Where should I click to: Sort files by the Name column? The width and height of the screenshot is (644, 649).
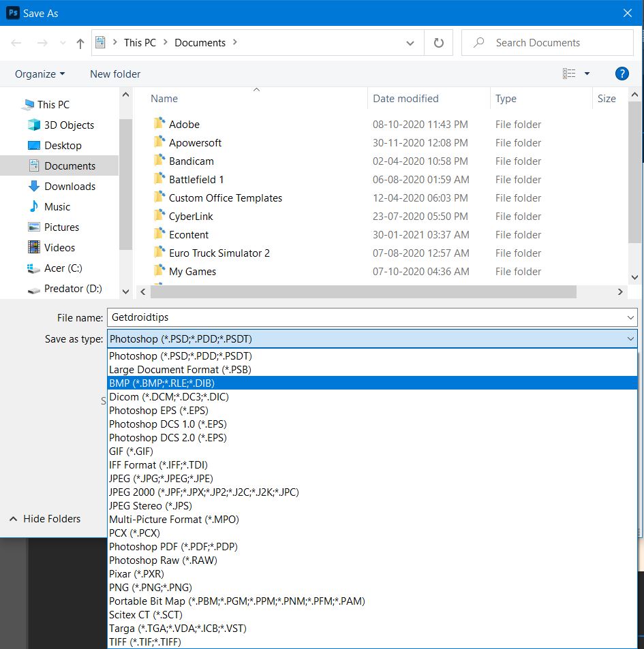coord(164,99)
